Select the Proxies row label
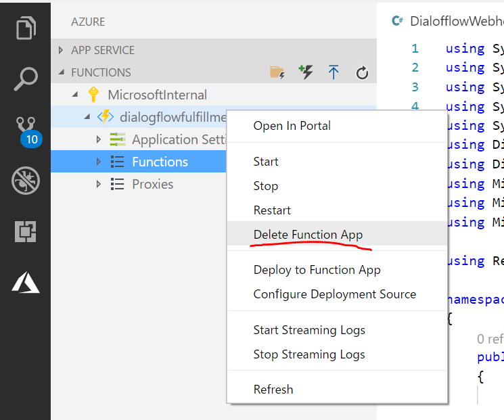This screenshot has width=504, height=420. pyautogui.click(x=153, y=184)
